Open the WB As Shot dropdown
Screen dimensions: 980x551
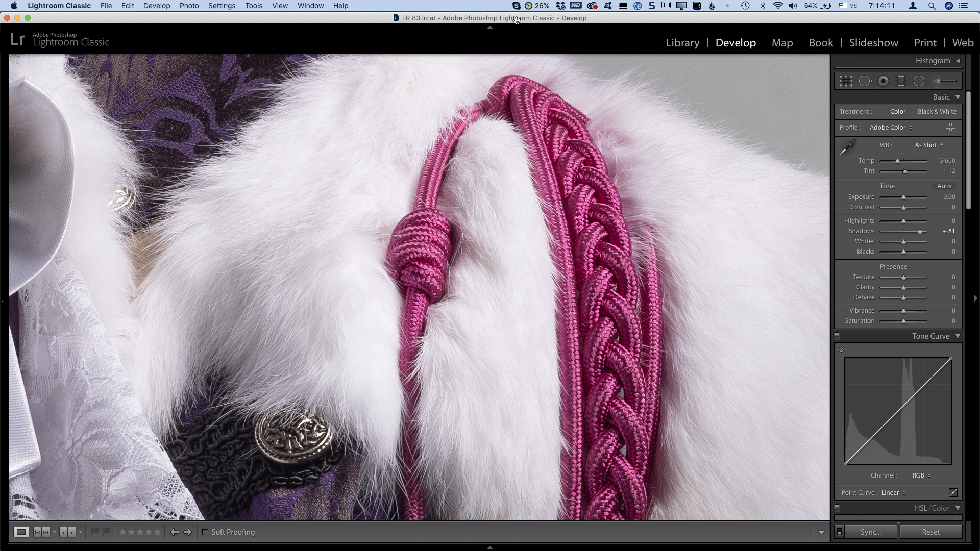(929, 145)
